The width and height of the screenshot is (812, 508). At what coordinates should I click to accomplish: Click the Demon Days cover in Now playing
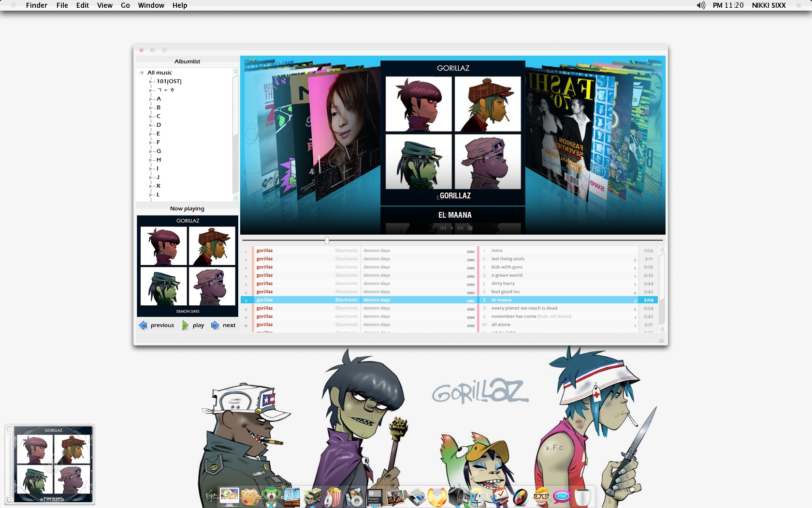coord(188,266)
